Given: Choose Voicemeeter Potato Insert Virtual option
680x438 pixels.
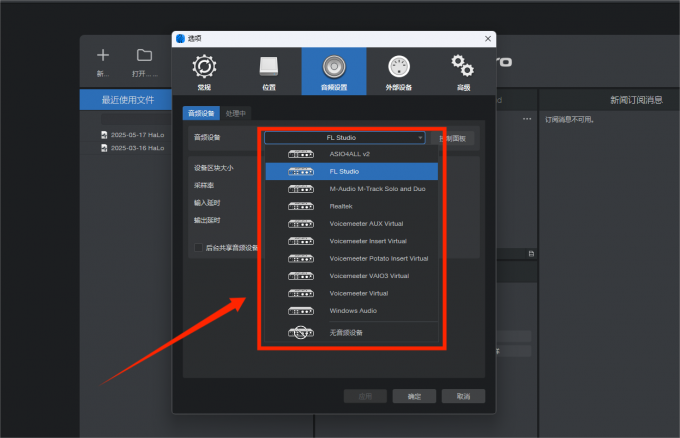Looking at the screenshot, I should (351, 258).
